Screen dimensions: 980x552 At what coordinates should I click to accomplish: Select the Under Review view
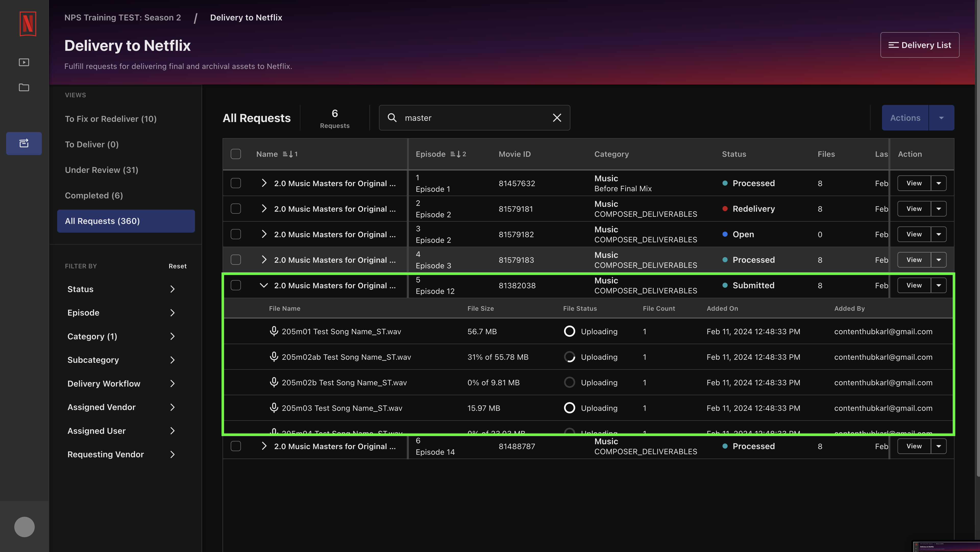click(x=102, y=170)
